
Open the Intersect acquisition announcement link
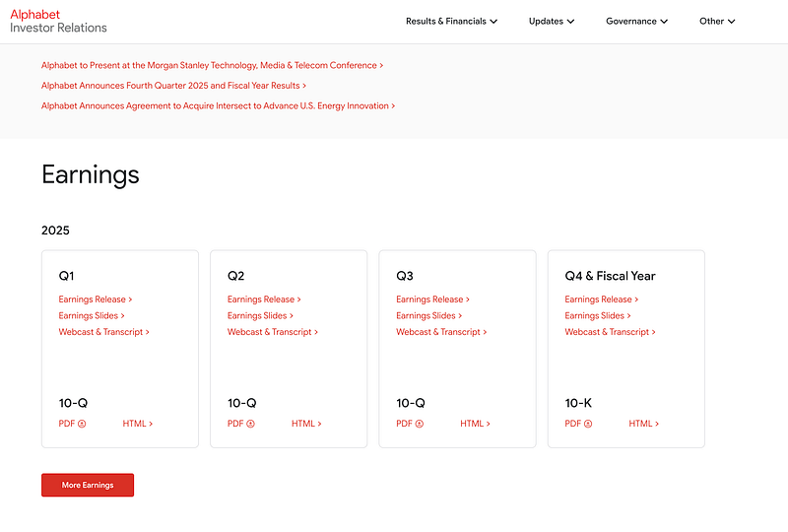pyautogui.click(x=218, y=105)
